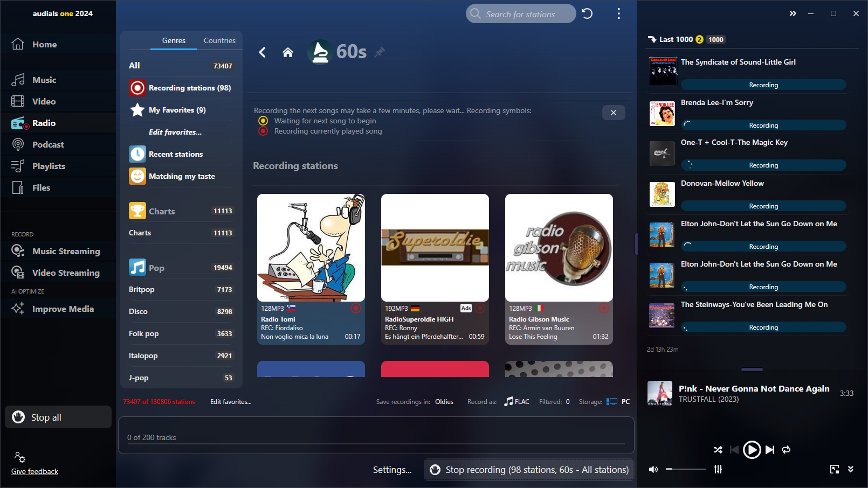The height and width of the screenshot is (488, 868).
Task: Switch to the Countries tab
Action: 219,40
